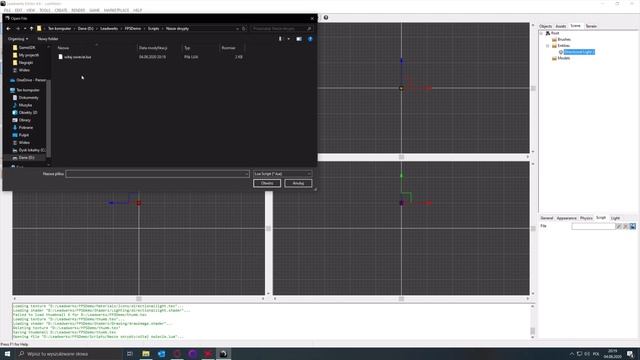Switch to Terrain tab
Viewport: 640px width, 360px height.
pos(591,26)
